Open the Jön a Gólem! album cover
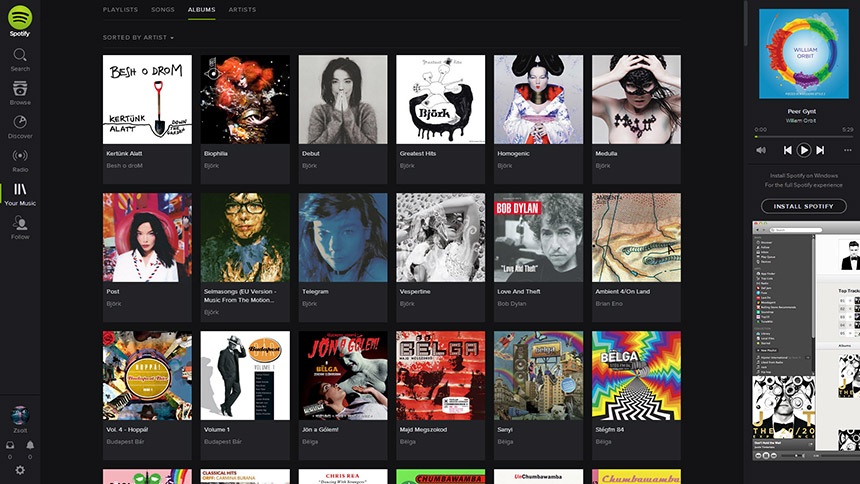This screenshot has width=860, height=484. 343,376
